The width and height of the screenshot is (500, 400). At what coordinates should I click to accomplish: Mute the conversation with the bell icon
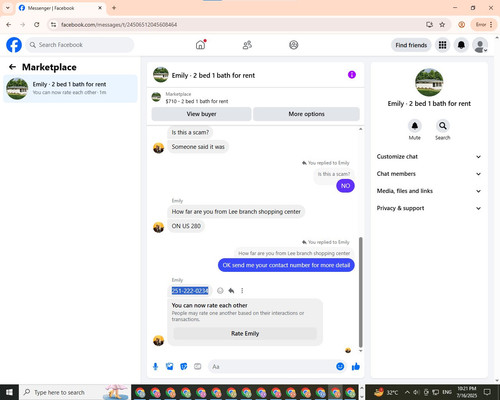click(415, 126)
